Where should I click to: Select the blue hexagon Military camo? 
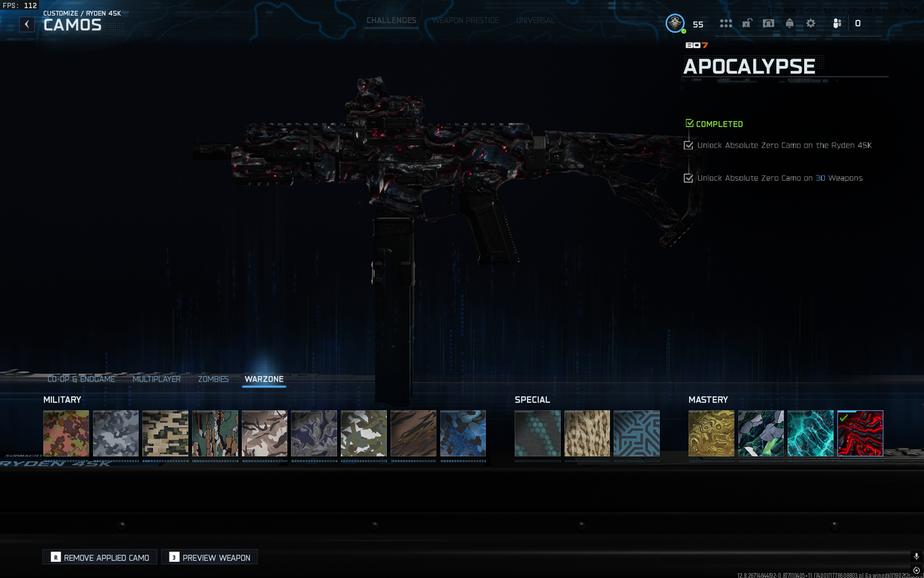pyautogui.click(x=463, y=433)
